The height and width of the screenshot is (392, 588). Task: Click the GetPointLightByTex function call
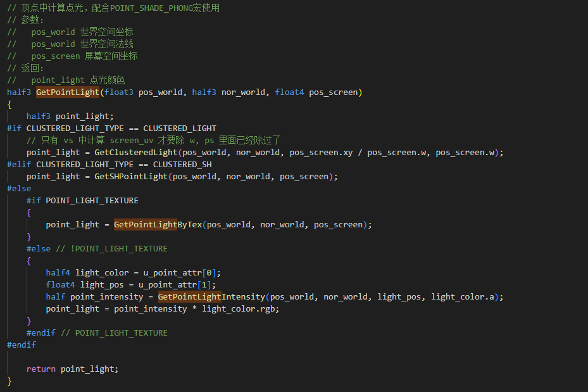158,225
